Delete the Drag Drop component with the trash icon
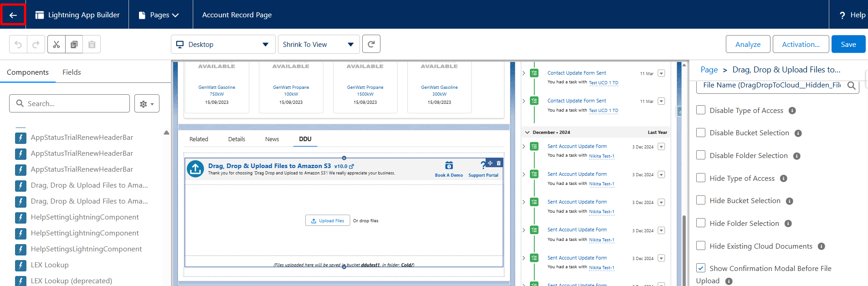Screen dimensions: 868x286 tap(498, 163)
